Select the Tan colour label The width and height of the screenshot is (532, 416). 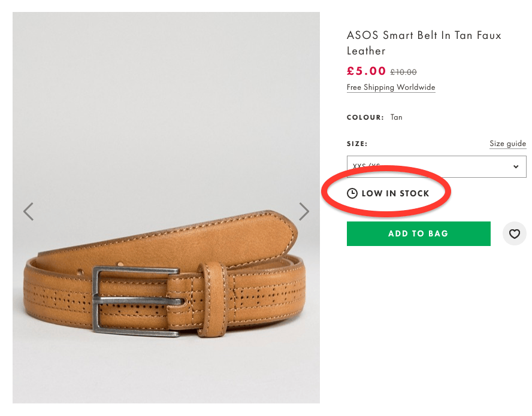[x=396, y=117]
